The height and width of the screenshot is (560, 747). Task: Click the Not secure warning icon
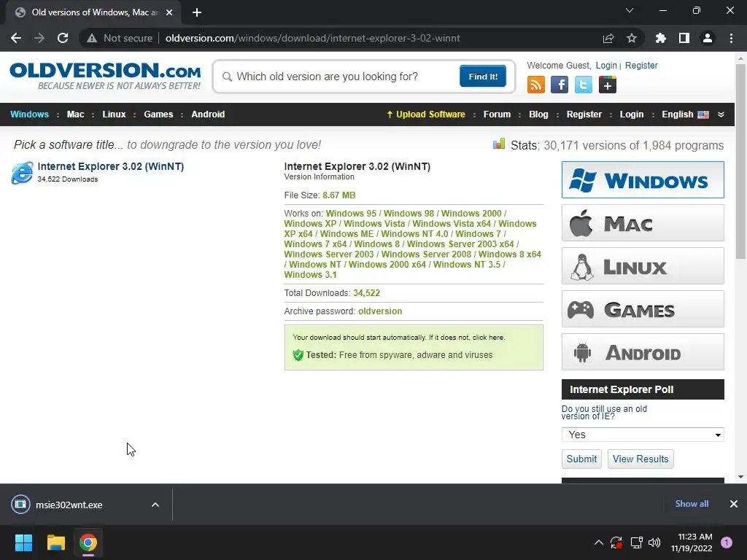pyautogui.click(x=92, y=38)
